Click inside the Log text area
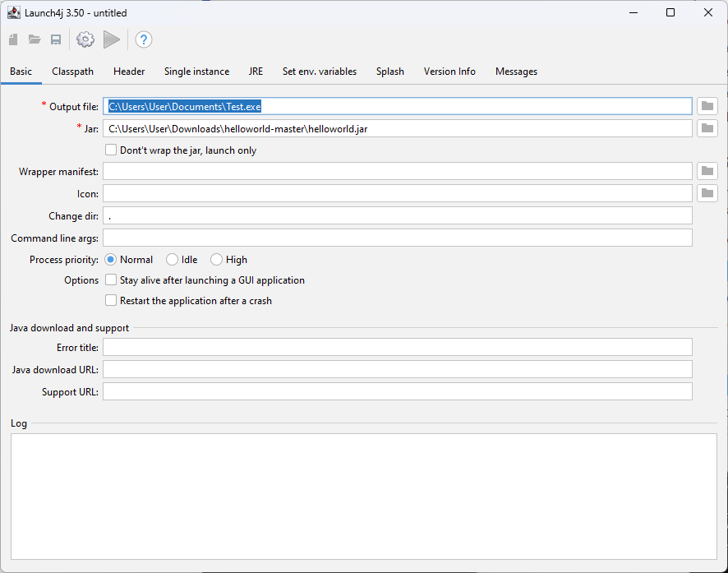The height and width of the screenshot is (573, 728). click(x=364, y=497)
